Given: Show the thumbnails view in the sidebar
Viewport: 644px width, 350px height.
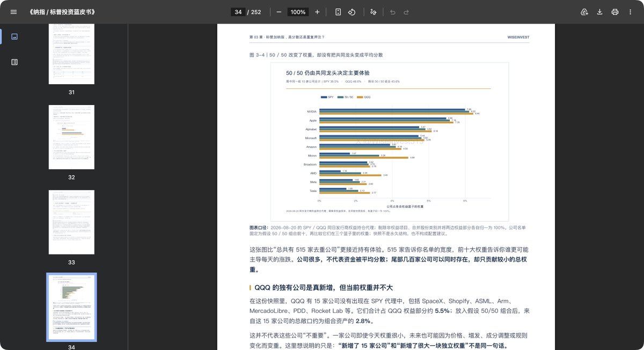Looking at the screenshot, I should coord(14,36).
